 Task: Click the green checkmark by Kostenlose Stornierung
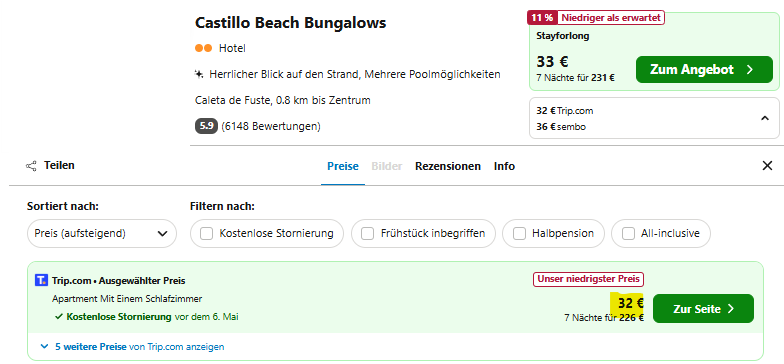tap(58, 316)
